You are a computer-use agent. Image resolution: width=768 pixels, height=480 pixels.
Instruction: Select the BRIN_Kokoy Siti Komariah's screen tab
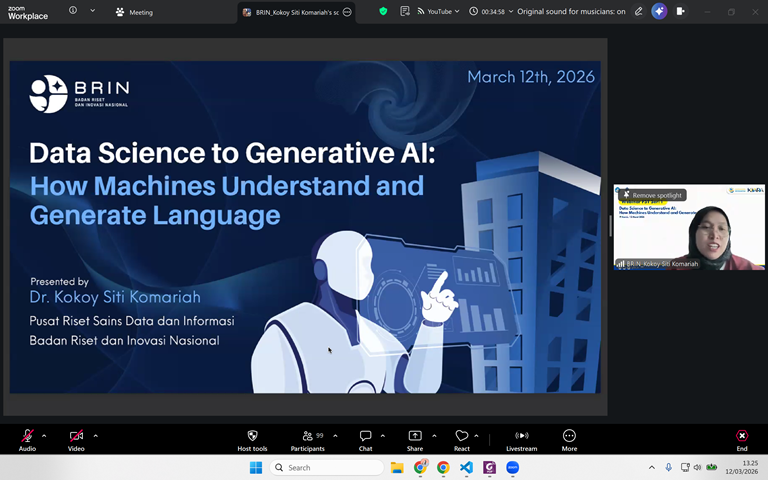[297, 12]
